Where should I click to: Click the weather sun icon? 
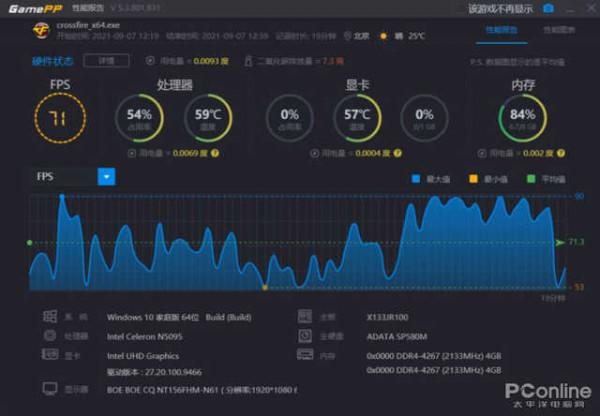tap(398, 35)
